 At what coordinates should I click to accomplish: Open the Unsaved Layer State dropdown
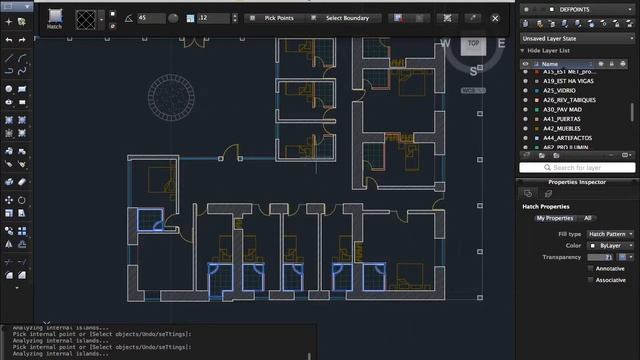coord(577,38)
